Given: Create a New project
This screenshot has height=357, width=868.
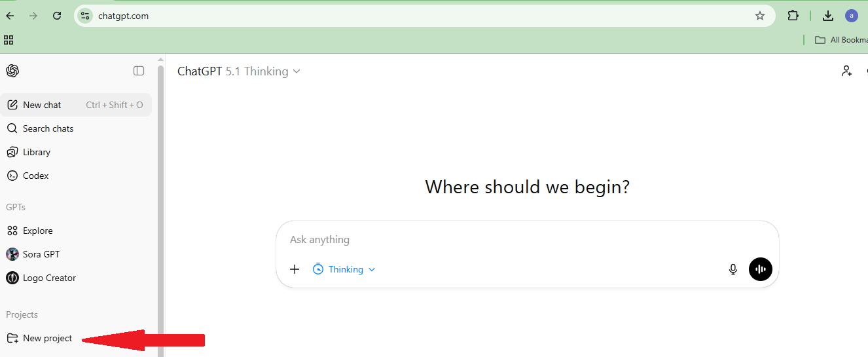Looking at the screenshot, I should [x=47, y=338].
